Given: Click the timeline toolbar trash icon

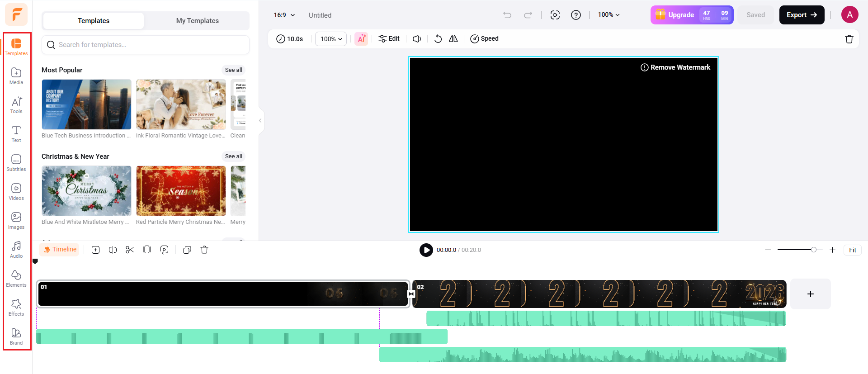Looking at the screenshot, I should click(x=204, y=250).
